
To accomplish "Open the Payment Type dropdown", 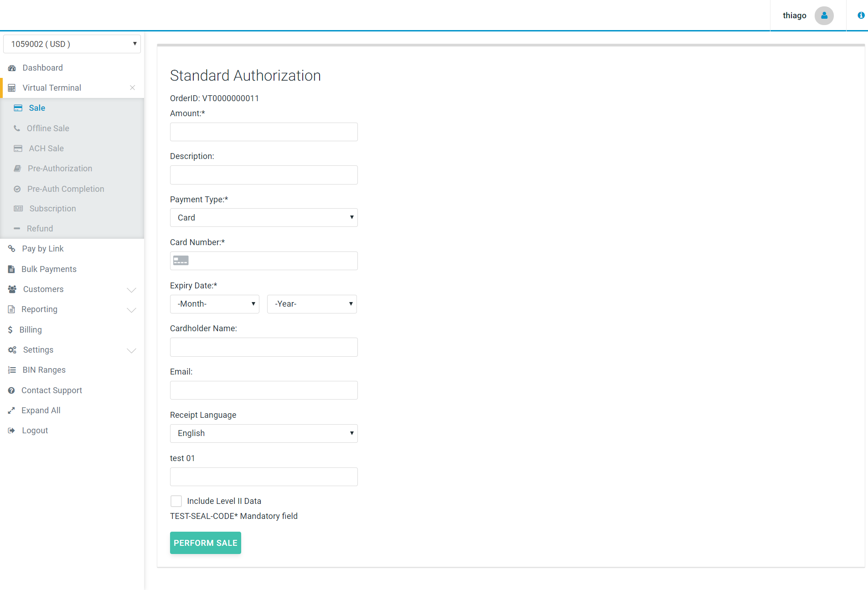I will click(263, 218).
